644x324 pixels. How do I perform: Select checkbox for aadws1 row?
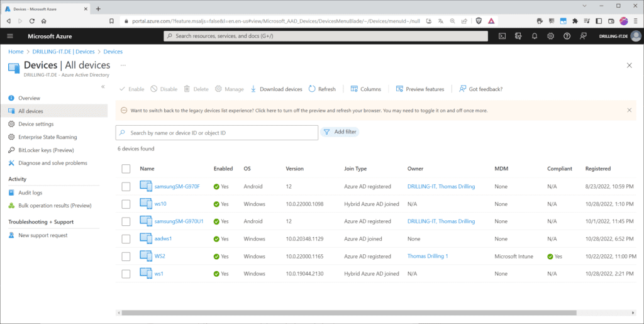126,239
